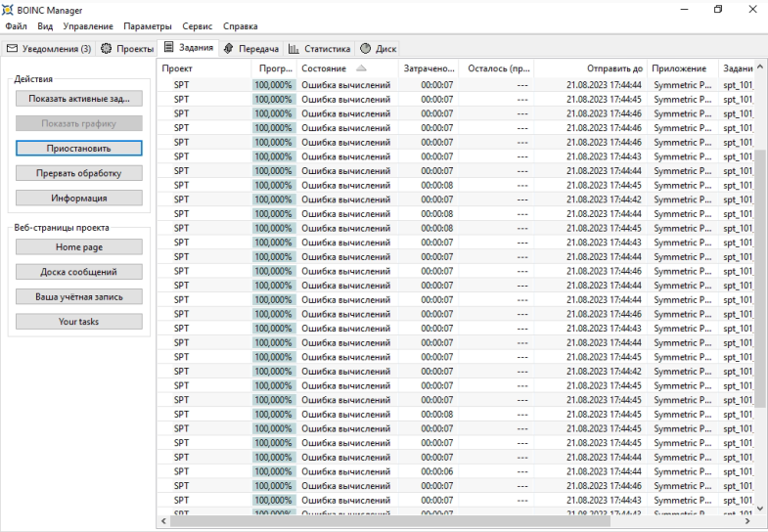Click the sort arrow in the Состояние header
This screenshot has height=532, width=768.
coord(361,68)
